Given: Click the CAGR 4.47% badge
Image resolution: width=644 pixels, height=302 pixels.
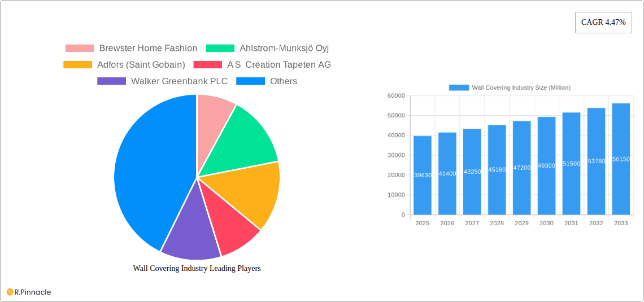Looking at the screenshot, I should coord(603,23).
